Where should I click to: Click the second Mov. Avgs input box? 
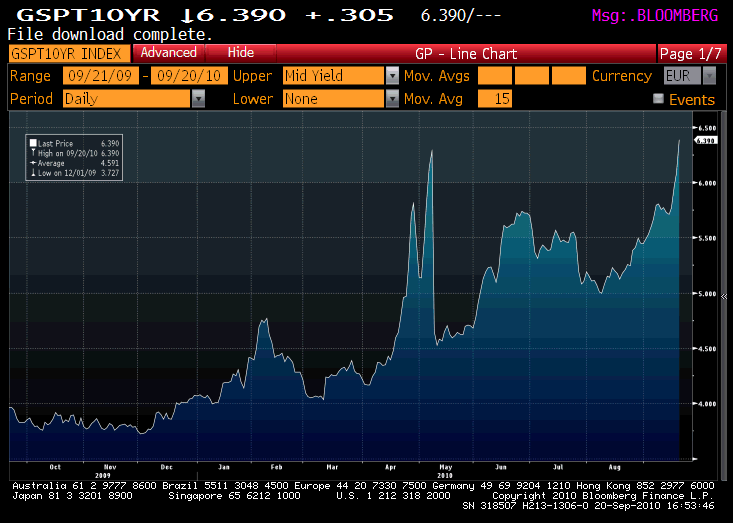[x=531, y=76]
